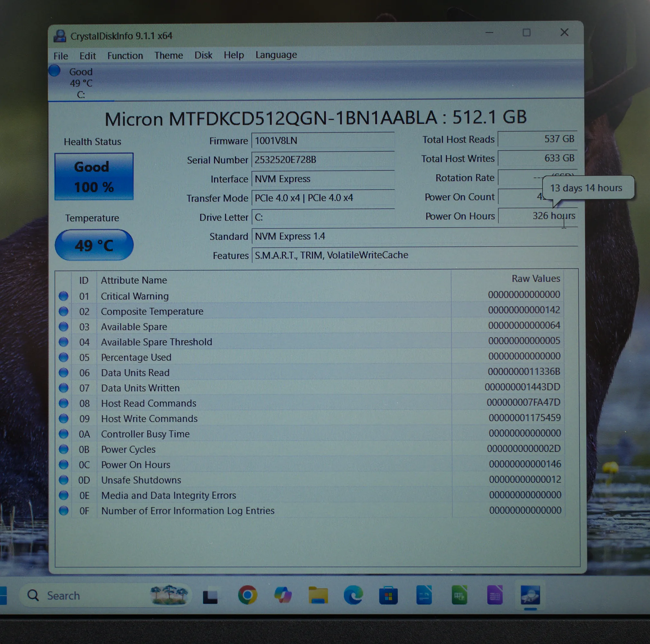Click the 49 °C temperature button
This screenshot has width=650, height=644.
point(94,245)
